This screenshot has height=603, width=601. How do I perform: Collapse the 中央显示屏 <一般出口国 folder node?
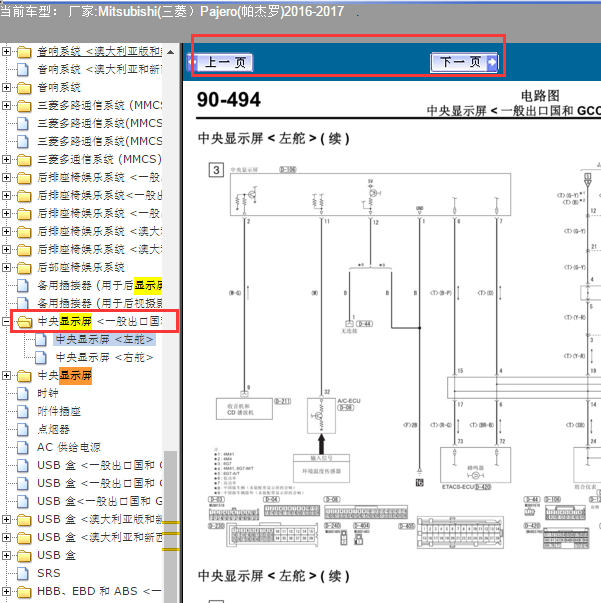(x=6, y=321)
